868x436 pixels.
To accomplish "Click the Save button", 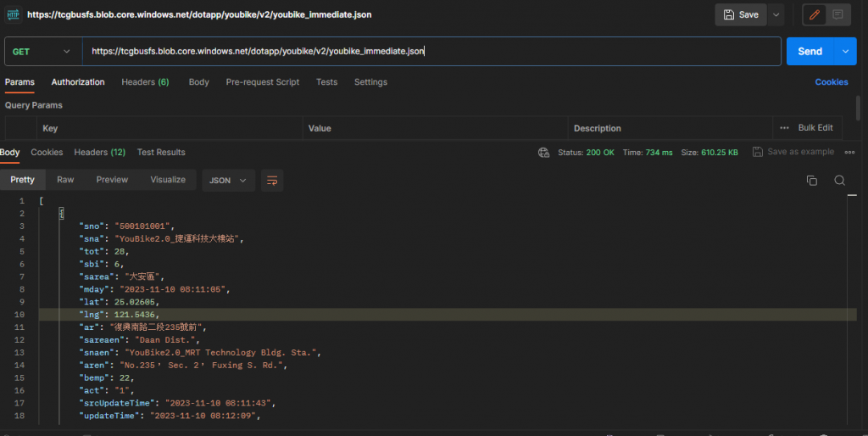I will click(x=741, y=15).
